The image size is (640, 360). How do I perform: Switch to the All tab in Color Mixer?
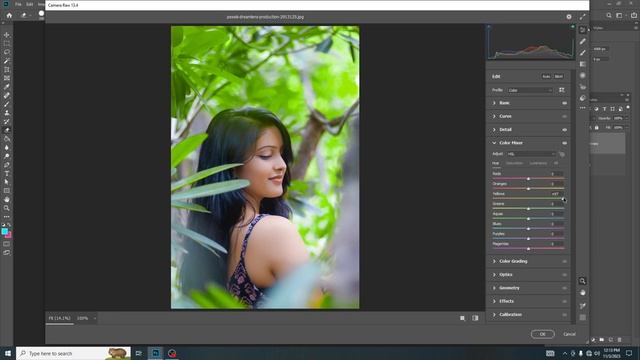tap(556, 163)
